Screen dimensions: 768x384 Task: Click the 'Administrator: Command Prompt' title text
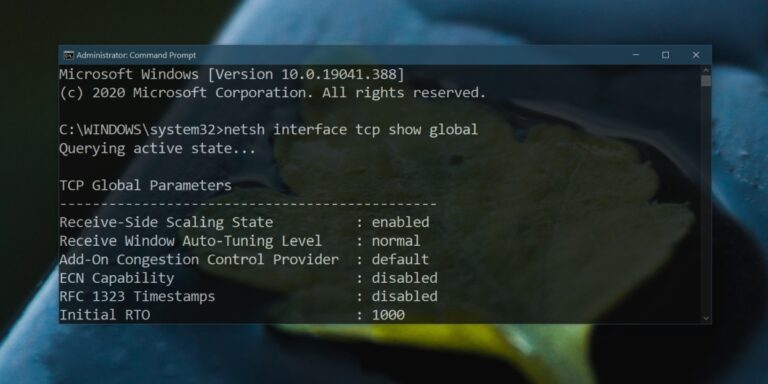click(x=136, y=55)
